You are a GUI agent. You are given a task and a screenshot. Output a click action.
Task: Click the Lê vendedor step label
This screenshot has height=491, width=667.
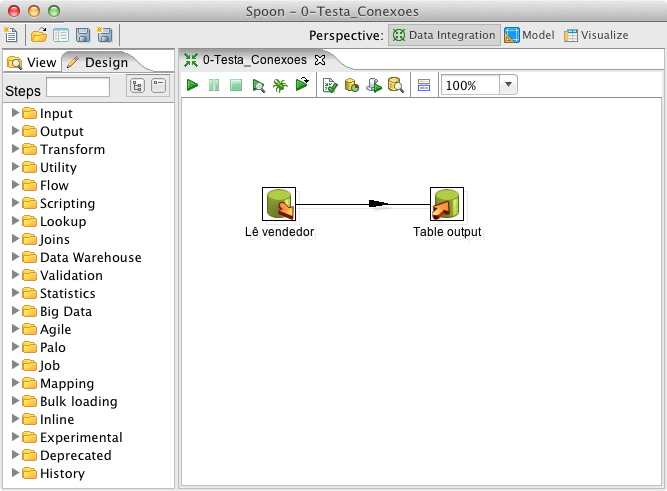[279, 232]
